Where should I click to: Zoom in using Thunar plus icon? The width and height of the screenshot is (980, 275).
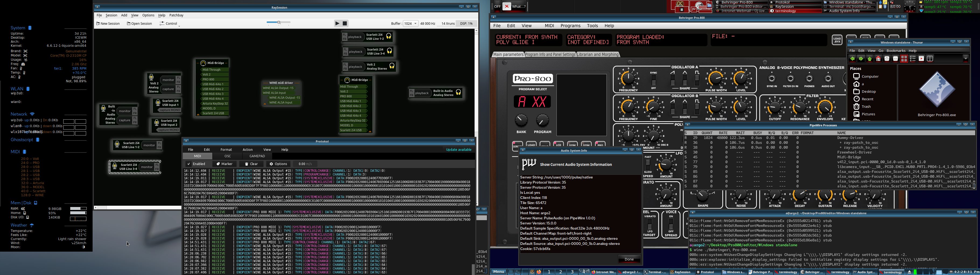(887, 59)
